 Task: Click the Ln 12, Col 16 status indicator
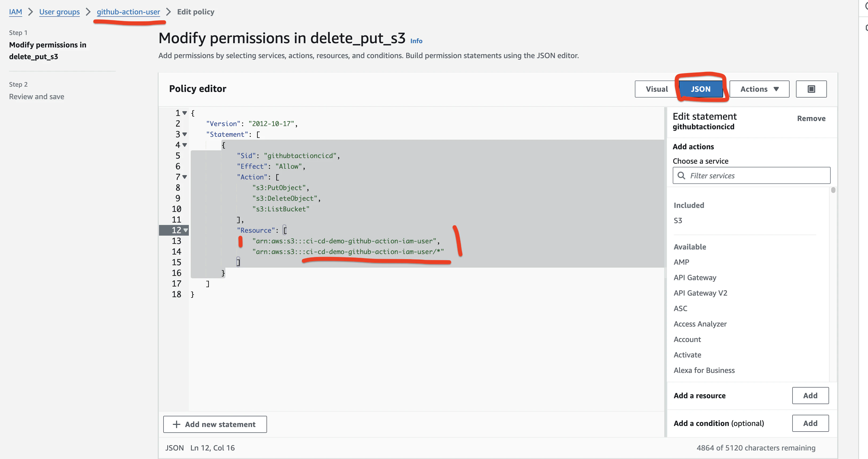click(212, 448)
